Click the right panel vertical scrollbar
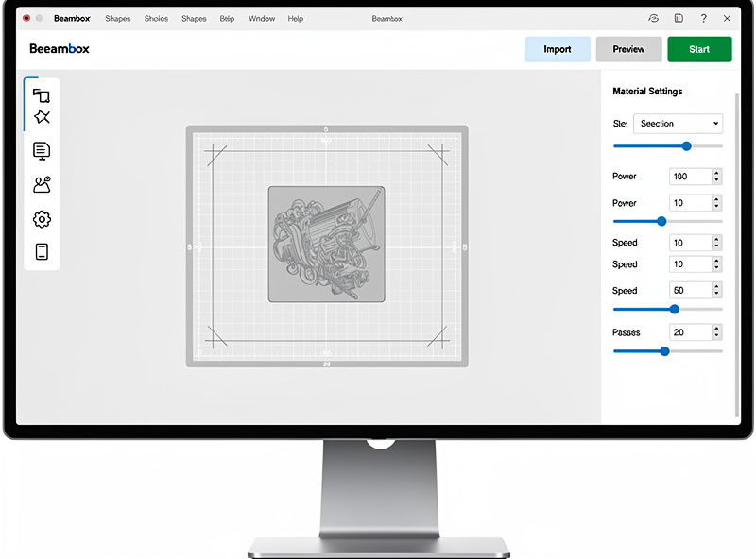This screenshot has height=559, width=756. (737, 255)
